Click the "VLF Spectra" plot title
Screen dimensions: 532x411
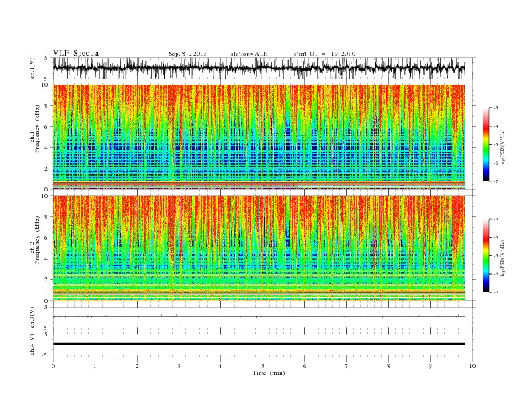tap(76, 53)
